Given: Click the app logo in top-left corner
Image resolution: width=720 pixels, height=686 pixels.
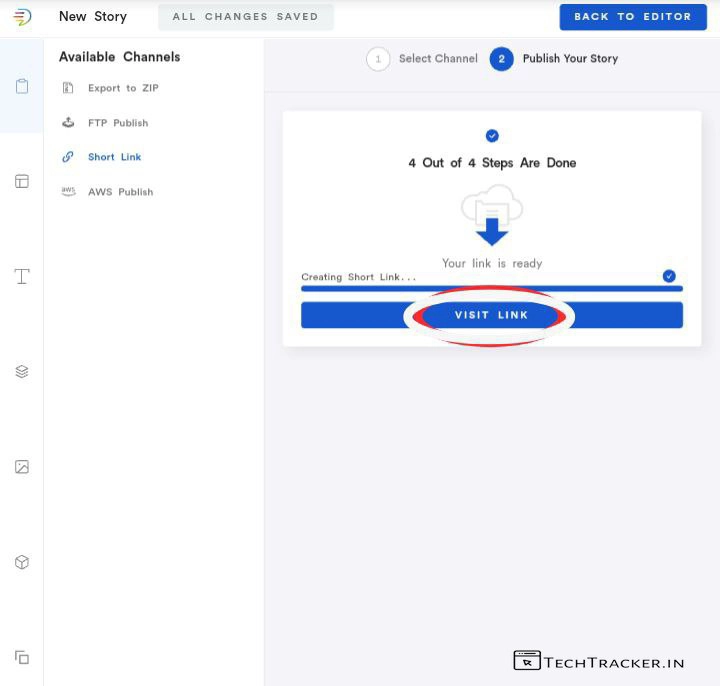Looking at the screenshot, I should coord(22,17).
